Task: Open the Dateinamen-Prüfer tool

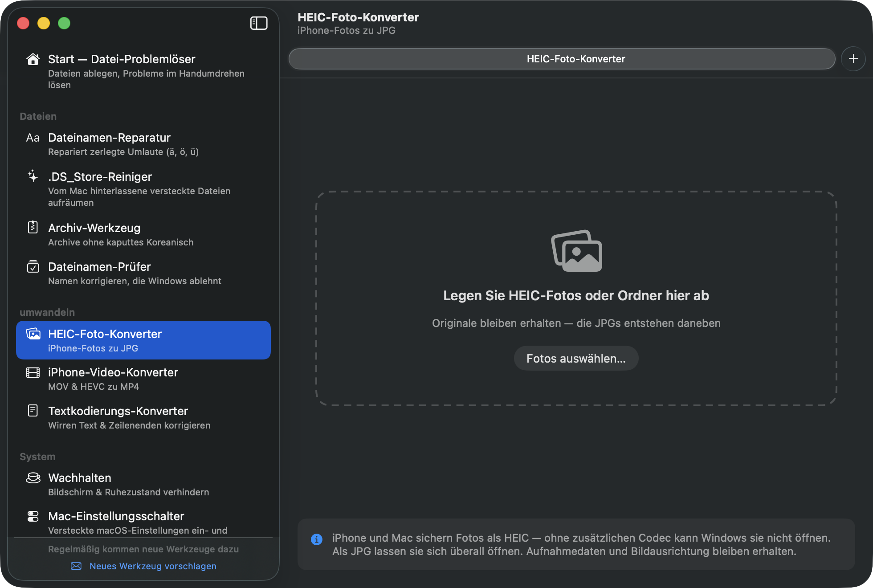Action: (x=143, y=273)
